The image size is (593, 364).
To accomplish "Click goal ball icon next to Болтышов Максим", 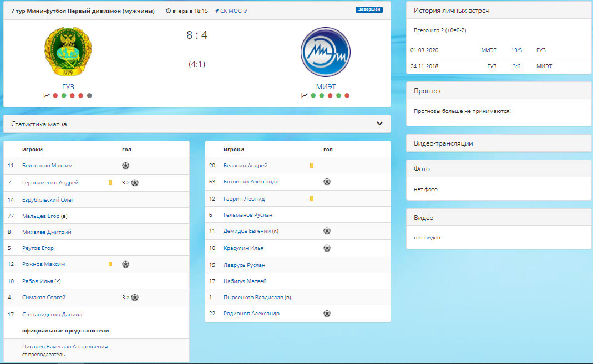I will (x=125, y=166).
